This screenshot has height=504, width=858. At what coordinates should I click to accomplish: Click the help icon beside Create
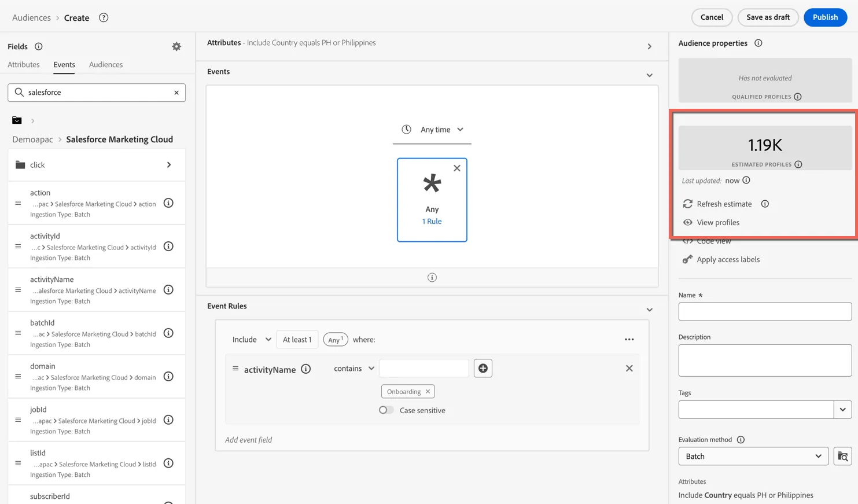104,17
